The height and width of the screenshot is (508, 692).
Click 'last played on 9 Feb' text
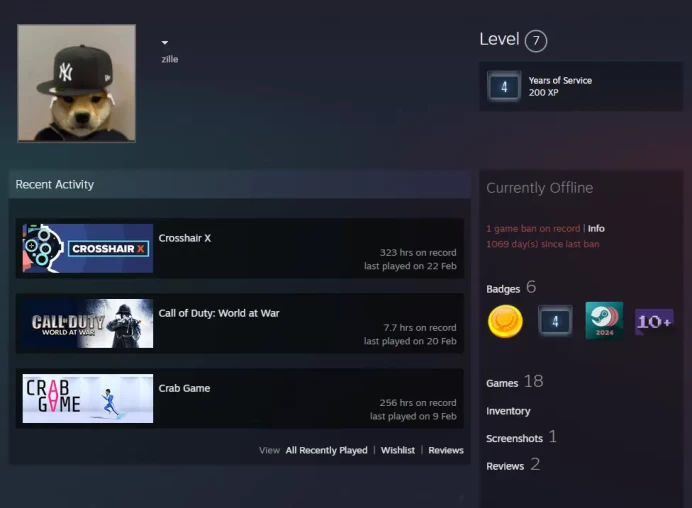(x=413, y=416)
